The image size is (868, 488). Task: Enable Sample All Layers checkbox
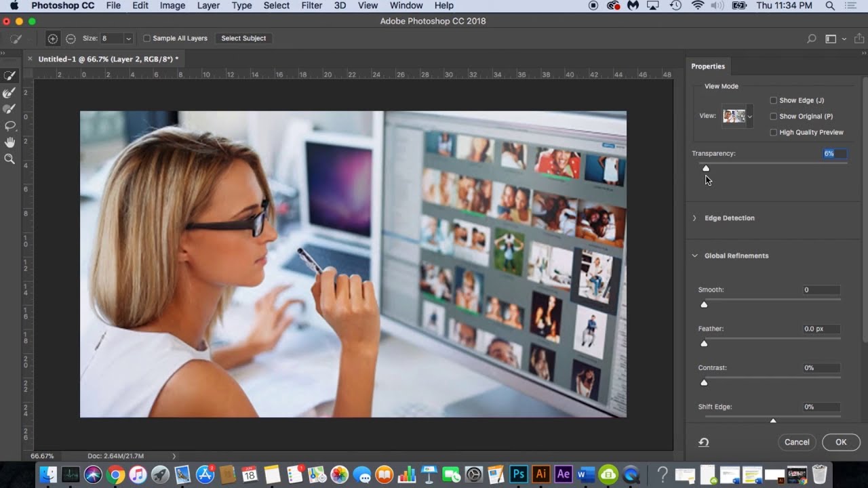(x=146, y=39)
